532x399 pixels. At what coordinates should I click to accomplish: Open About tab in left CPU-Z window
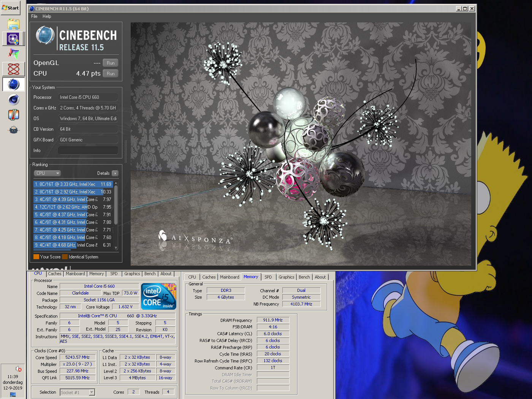[166, 274]
